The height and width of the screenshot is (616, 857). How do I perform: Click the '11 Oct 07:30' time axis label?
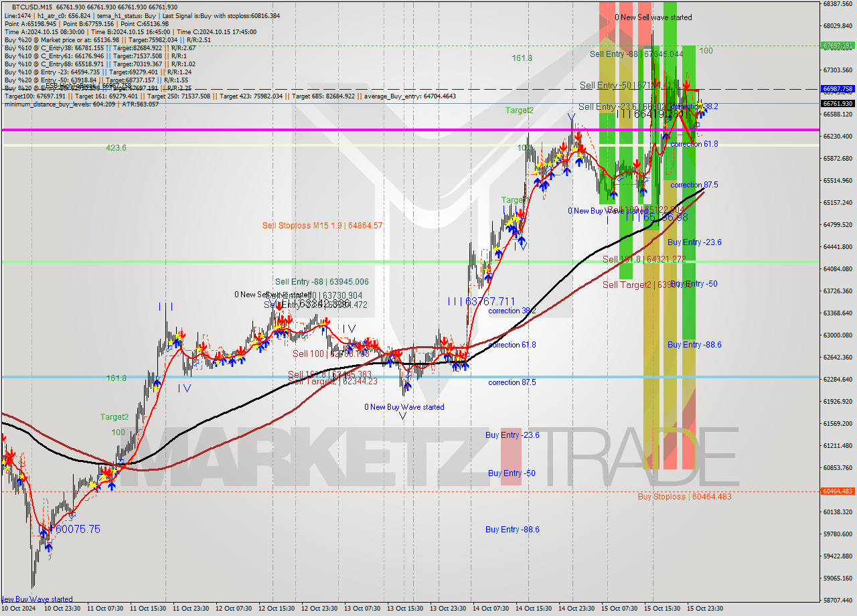(104, 609)
